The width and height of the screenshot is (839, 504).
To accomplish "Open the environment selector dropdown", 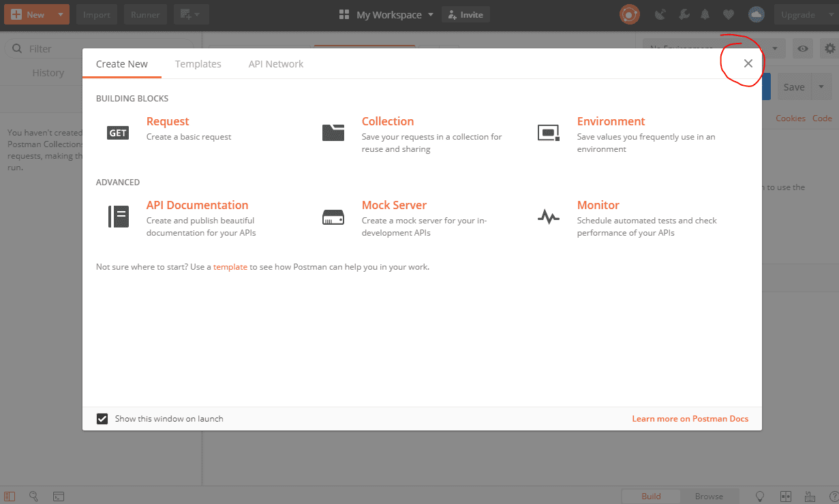I will pyautogui.click(x=714, y=48).
